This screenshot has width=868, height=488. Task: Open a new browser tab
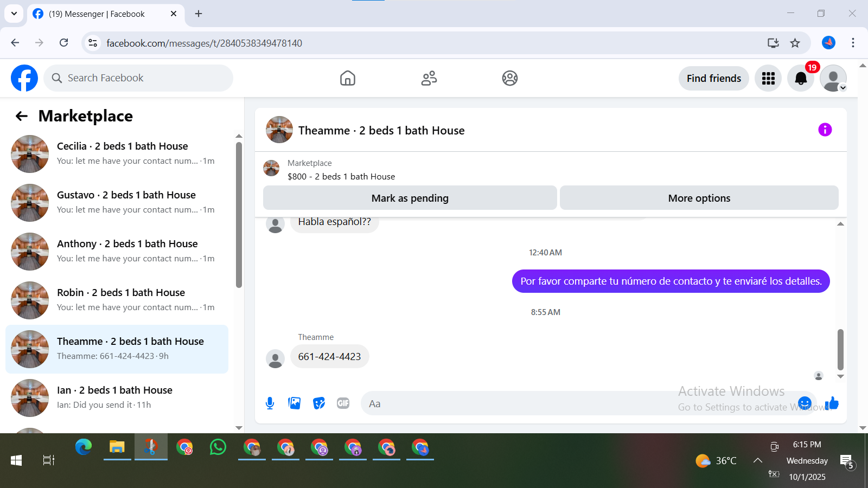(199, 14)
